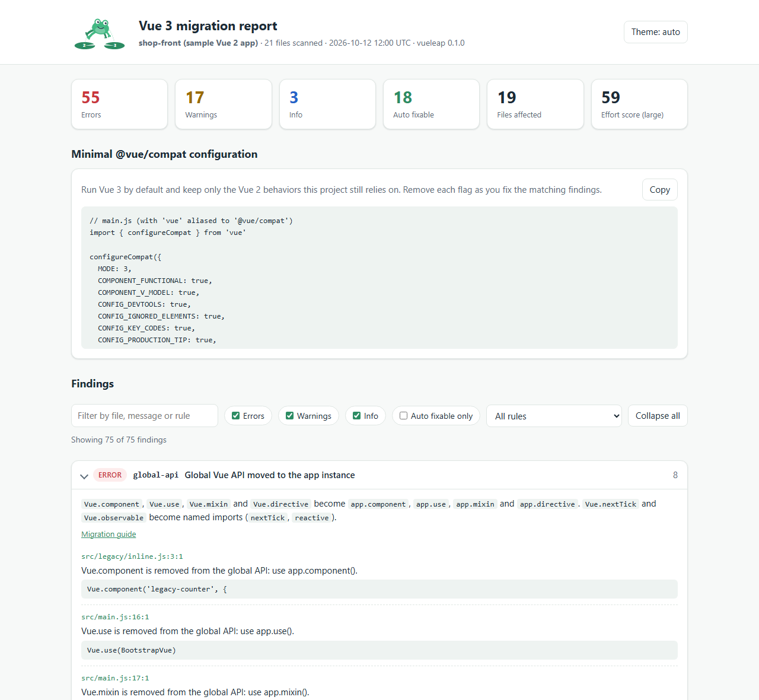The height and width of the screenshot is (700, 759).
Task: Click the 3 Info summary card
Action: 327,104
